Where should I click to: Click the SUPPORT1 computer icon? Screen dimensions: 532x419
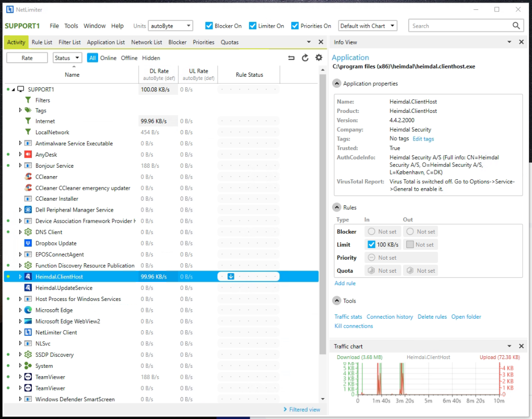click(21, 89)
